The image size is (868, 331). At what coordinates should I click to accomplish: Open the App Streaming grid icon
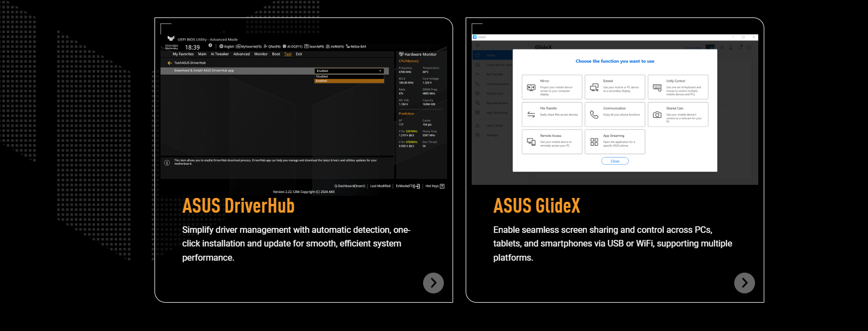pyautogui.click(x=594, y=142)
